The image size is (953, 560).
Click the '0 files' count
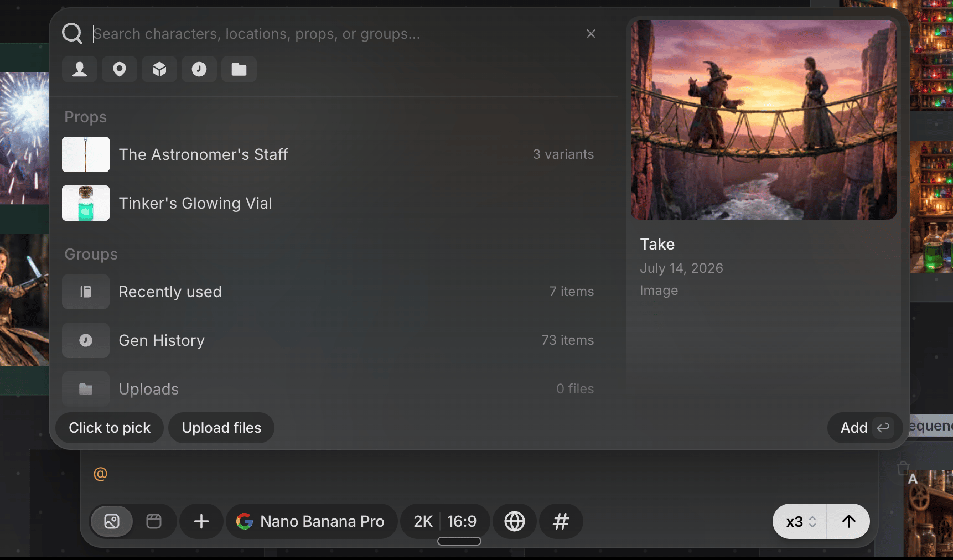pyautogui.click(x=575, y=389)
